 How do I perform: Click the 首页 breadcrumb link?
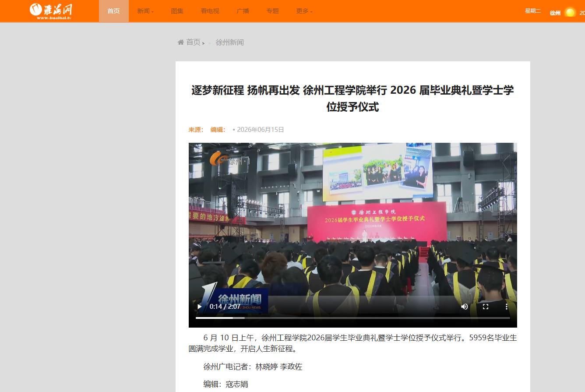(194, 42)
